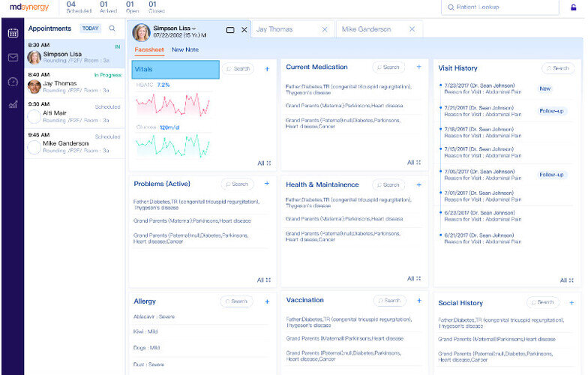Open the calendar icon in left sidebar
The width and height of the screenshot is (588, 375).
(13, 34)
